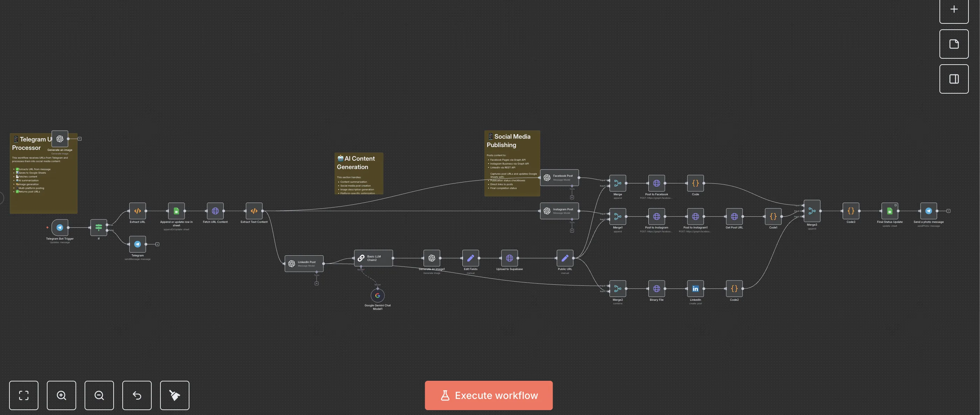Viewport: 980px width, 415px height.
Task: Select the AI Content Generation sticky note
Action: click(359, 174)
